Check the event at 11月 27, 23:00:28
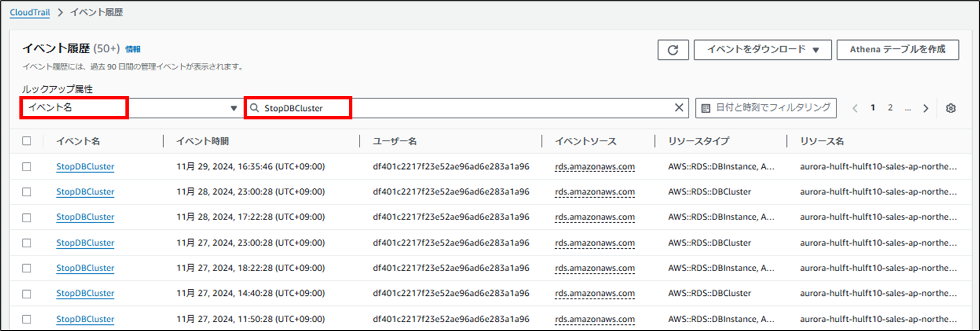This screenshot has height=331, width=980. point(27,243)
